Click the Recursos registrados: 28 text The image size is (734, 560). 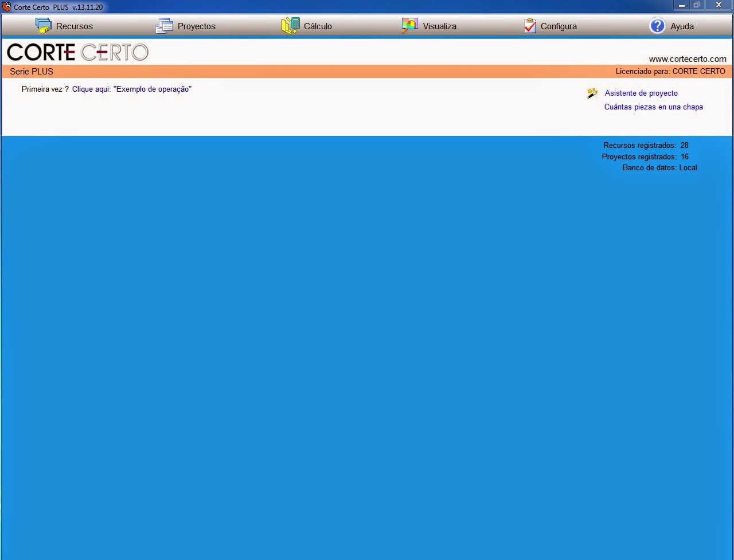(x=646, y=146)
